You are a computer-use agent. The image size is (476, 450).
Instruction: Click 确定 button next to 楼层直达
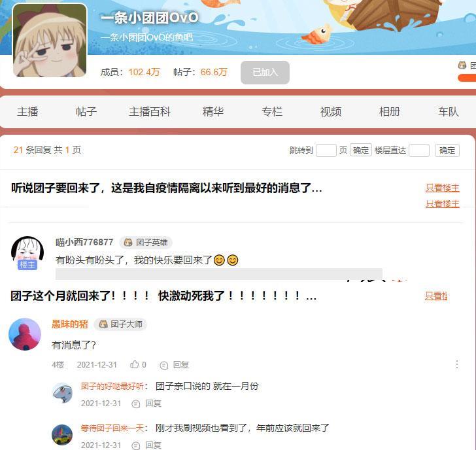(x=447, y=150)
